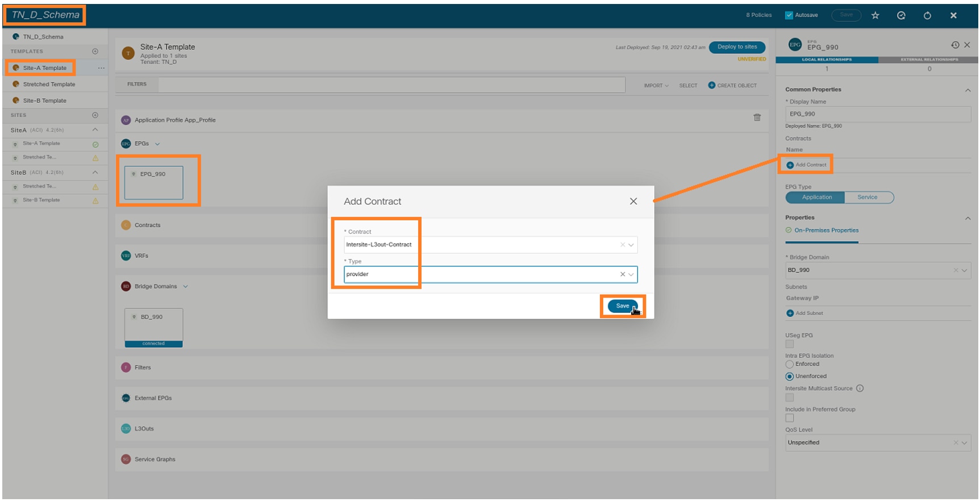Collapse the Bridge Domains section chevron

(x=185, y=287)
